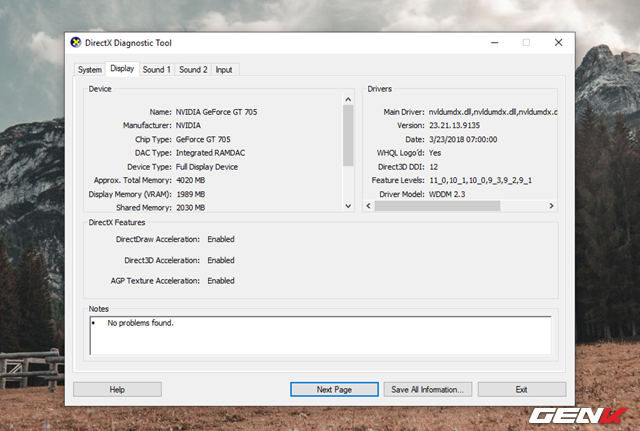Click the Drivers panel horizontal scrollbar thumb

point(437,206)
